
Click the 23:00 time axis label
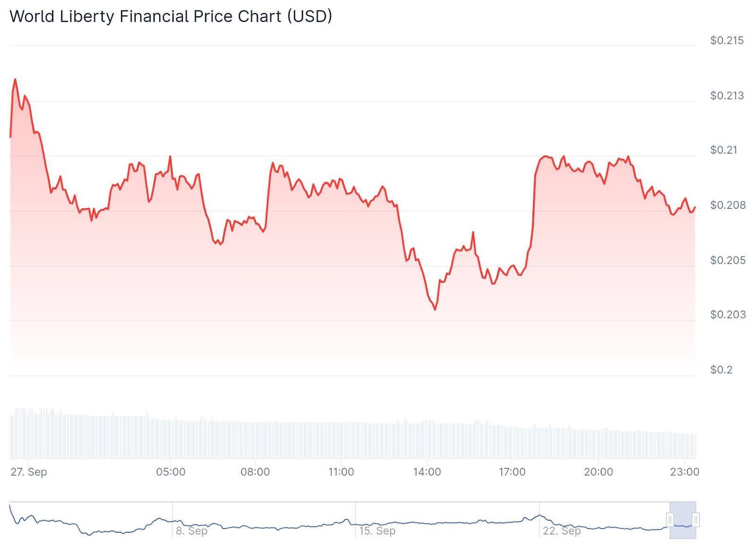pos(685,472)
